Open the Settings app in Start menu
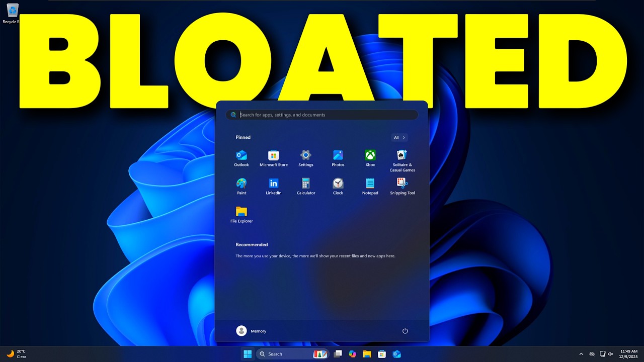The image size is (644, 362). pos(306,158)
